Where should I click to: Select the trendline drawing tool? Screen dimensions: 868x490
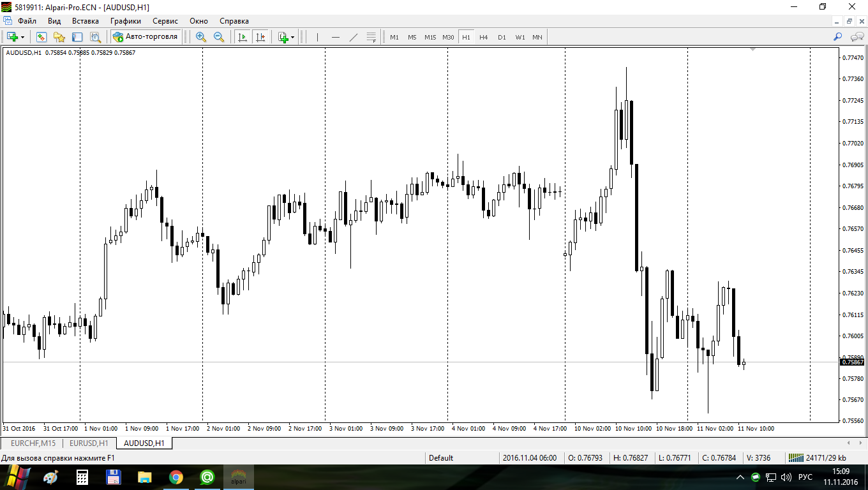pos(354,37)
